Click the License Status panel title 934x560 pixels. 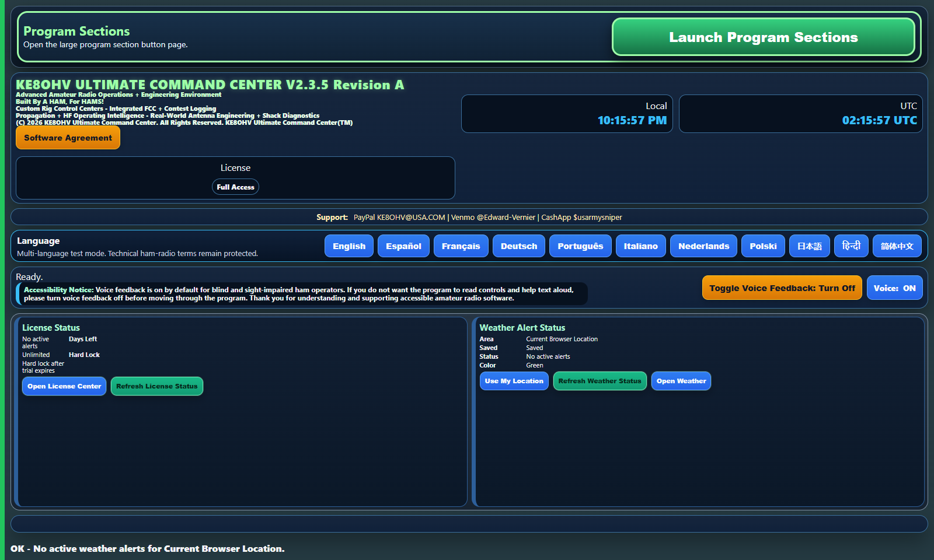51,328
